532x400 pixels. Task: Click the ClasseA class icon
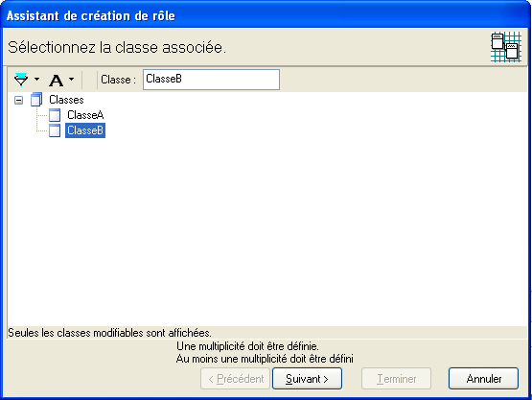click(x=55, y=115)
